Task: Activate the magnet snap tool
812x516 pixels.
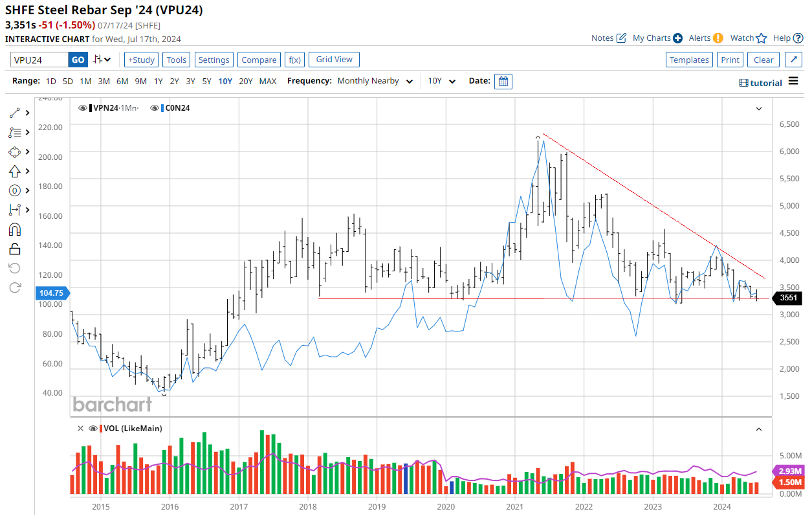Action: (x=15, y=229)
